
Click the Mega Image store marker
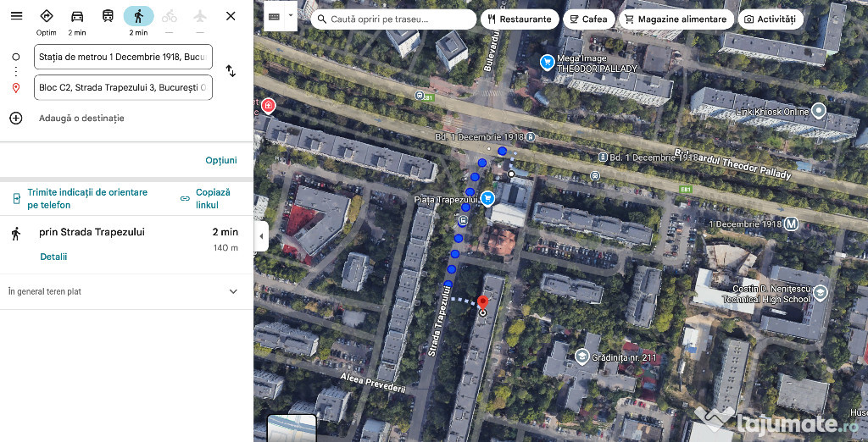548,61
